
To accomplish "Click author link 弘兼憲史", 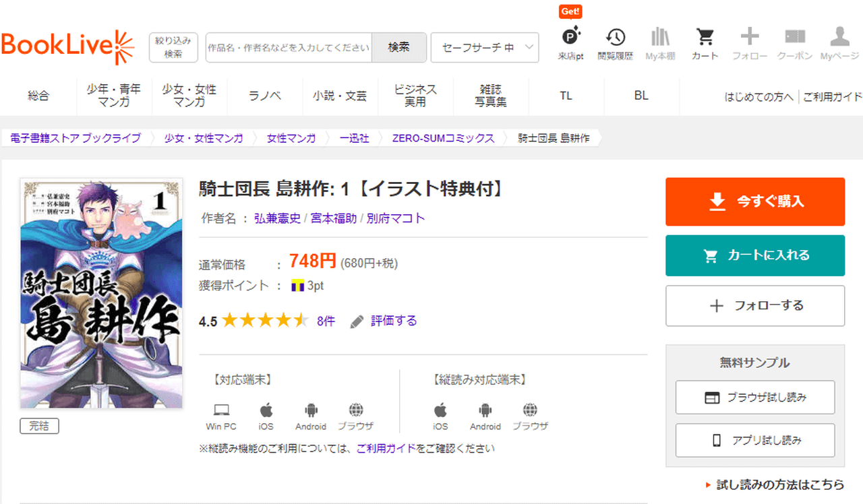I will 277,218.
